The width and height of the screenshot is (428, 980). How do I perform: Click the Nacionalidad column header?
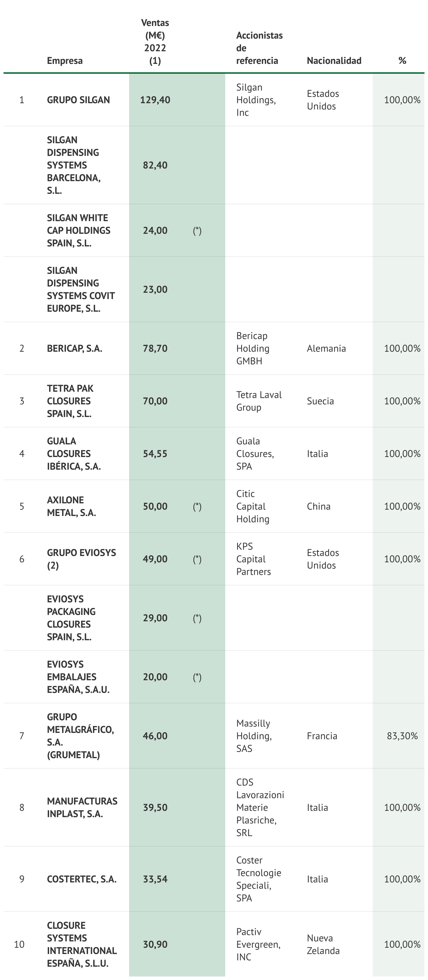point(334,60)
